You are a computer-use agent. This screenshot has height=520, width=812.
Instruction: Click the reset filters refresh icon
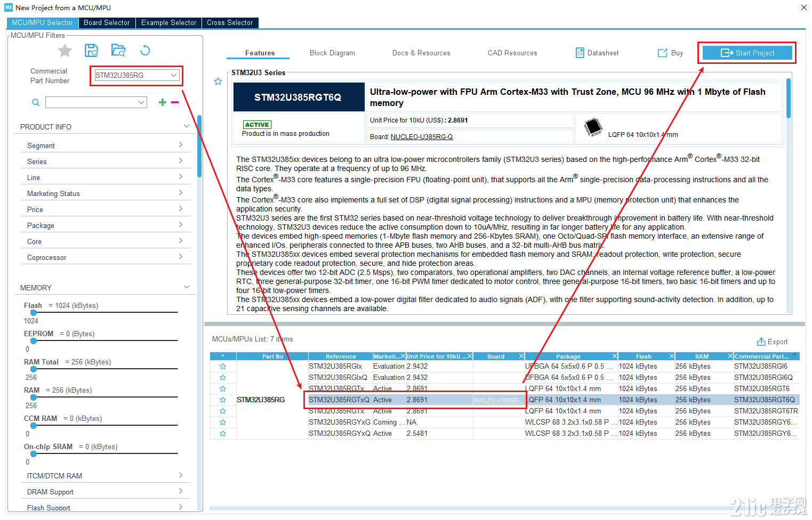click(x=145, y=51)
